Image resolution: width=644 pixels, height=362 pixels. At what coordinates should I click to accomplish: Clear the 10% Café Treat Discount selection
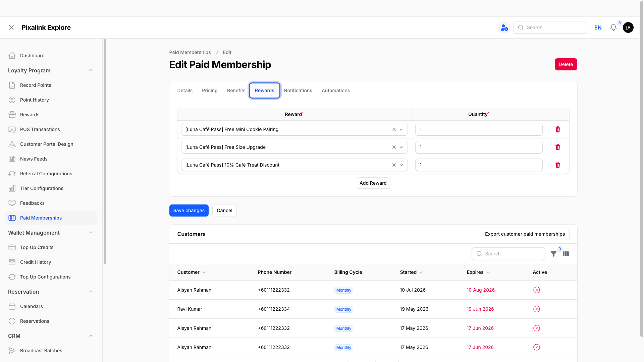click(x=394, y=165)
